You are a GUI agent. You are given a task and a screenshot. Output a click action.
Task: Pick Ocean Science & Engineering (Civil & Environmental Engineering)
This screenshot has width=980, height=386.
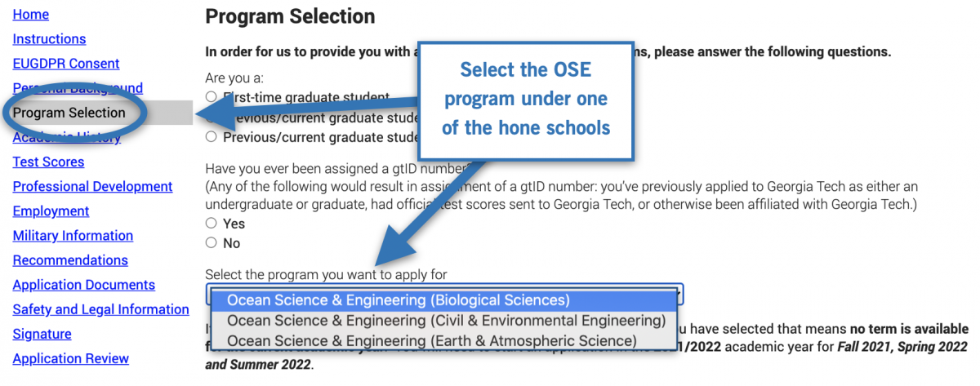(446, 321)
